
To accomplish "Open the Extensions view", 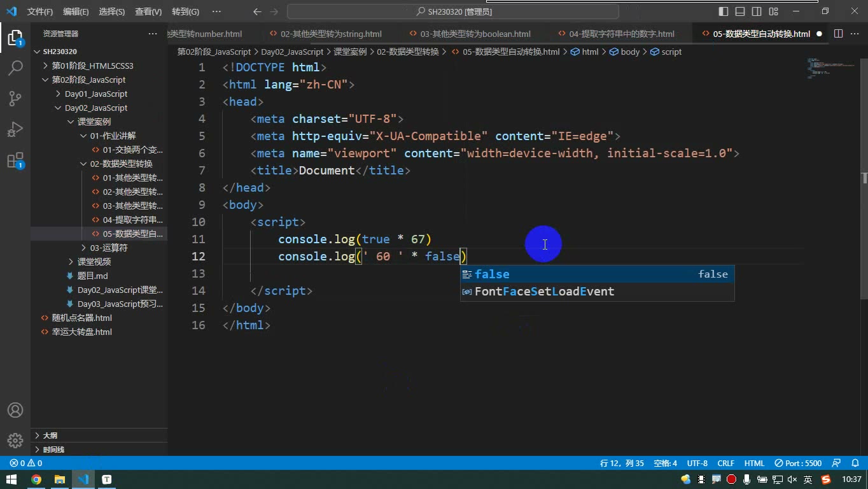I will (x=15, y=160).
